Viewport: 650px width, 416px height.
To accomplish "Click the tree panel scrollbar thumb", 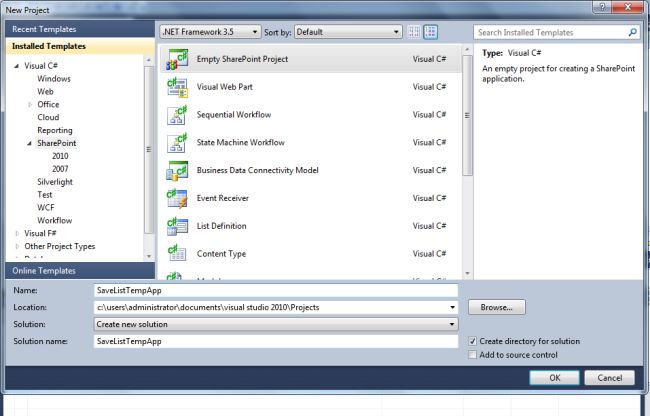I will click(x=149, y=150).
